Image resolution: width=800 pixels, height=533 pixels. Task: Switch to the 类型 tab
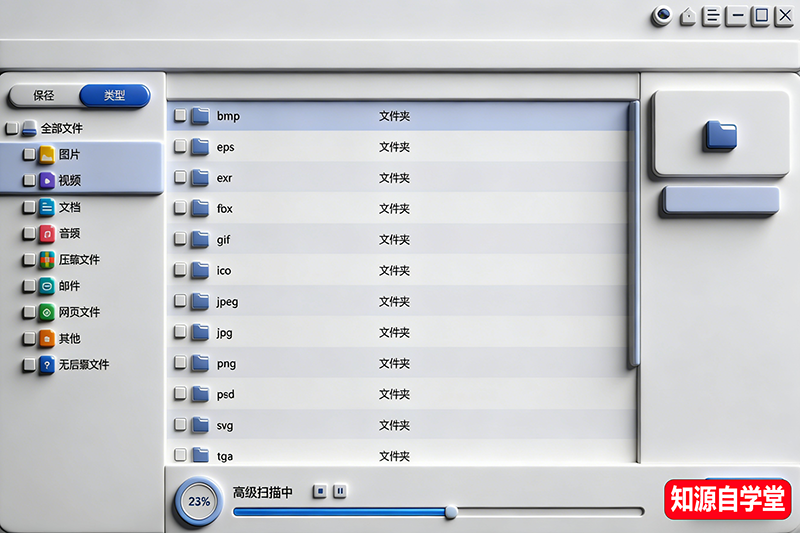(115, 95)
